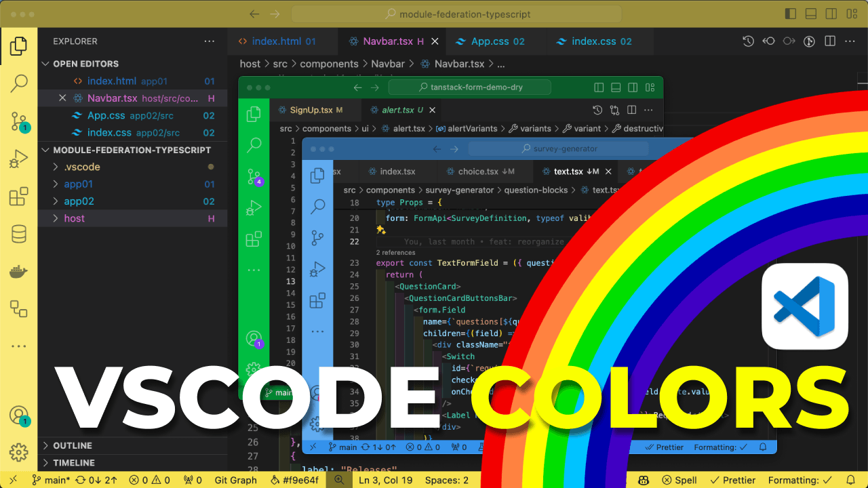
Task: Open the Extensions view
Action: 18,196
